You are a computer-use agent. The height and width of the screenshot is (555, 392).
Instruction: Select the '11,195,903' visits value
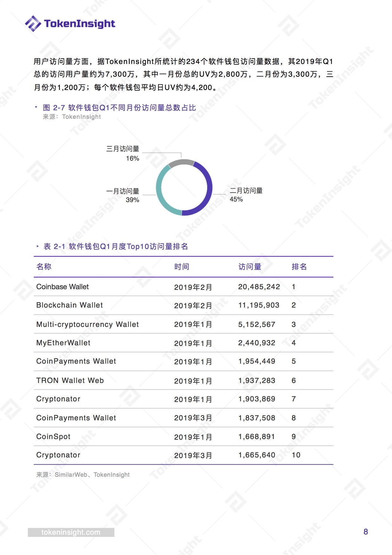click(x=259, y=305)
